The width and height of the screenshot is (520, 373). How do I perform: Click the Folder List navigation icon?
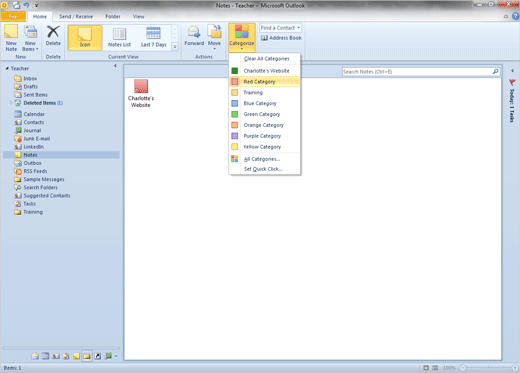(87, 356)
